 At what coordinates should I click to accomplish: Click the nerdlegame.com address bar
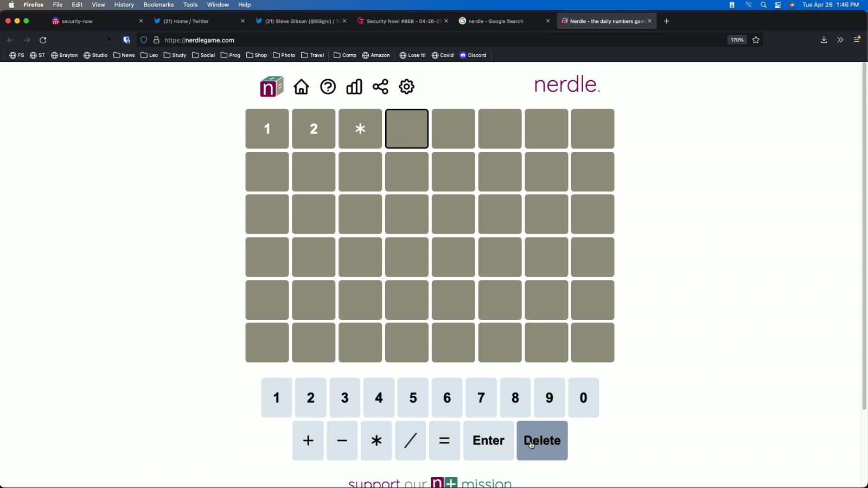(x=380, y=40)
